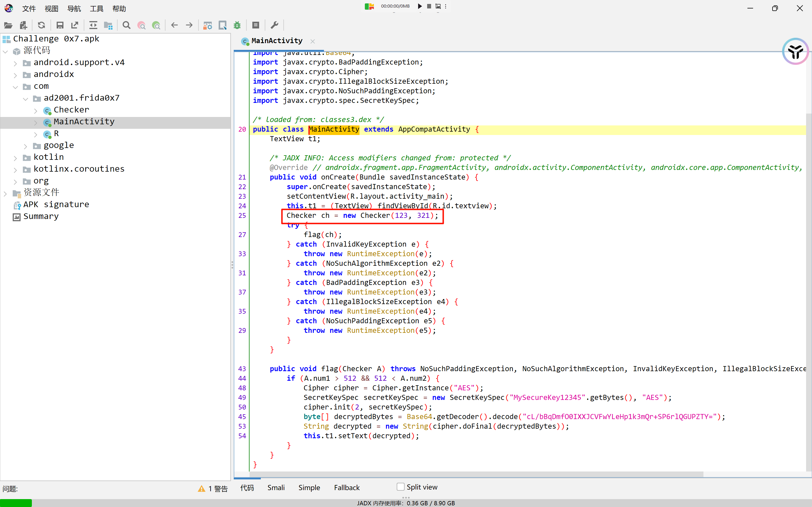This screenshot has height=507, width=812.
Task: Open preferences with the wrench icon
Action: pos(274,25)
